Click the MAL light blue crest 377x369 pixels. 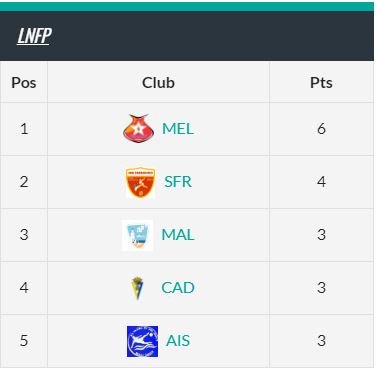138,235
